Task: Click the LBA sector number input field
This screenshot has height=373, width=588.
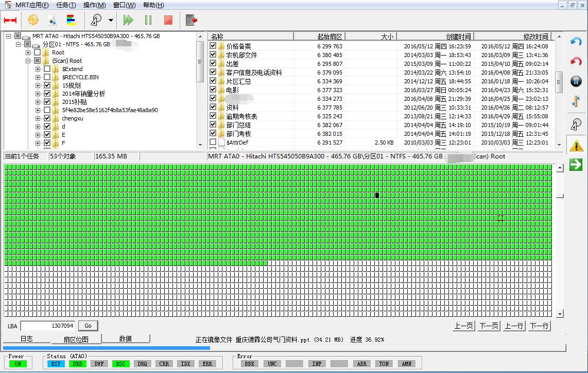Action: tap(48, 326)
